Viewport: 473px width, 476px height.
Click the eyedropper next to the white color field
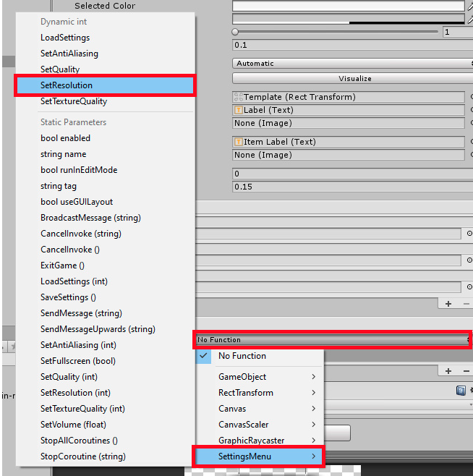click(470, 7)
